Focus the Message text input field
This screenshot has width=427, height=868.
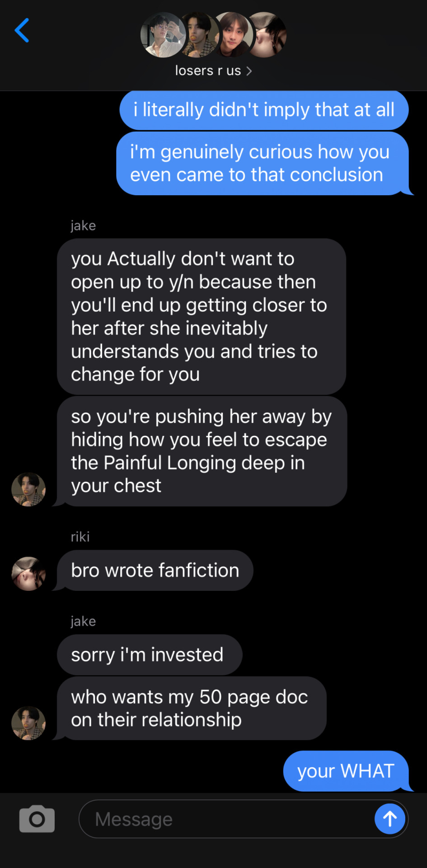[x=226, y=819]
